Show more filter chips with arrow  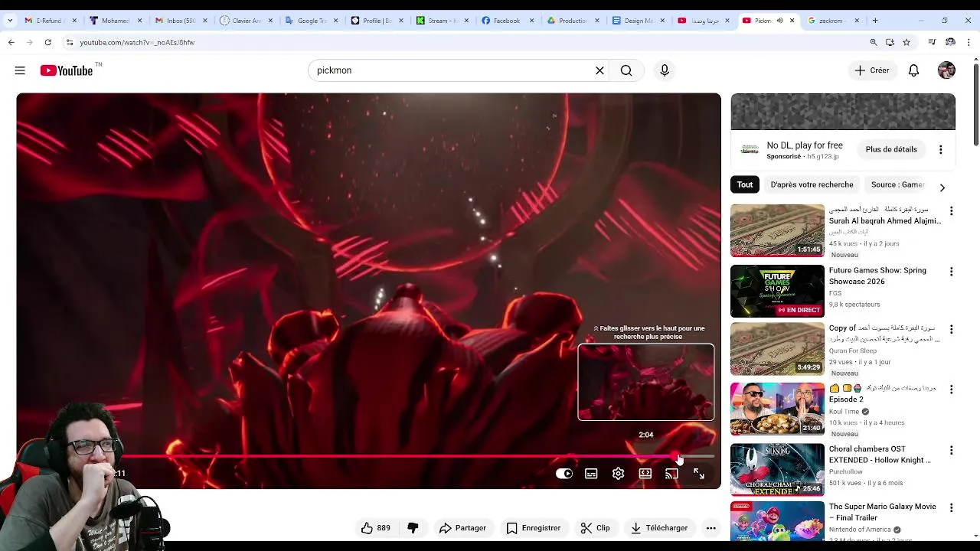click(942, 187)
